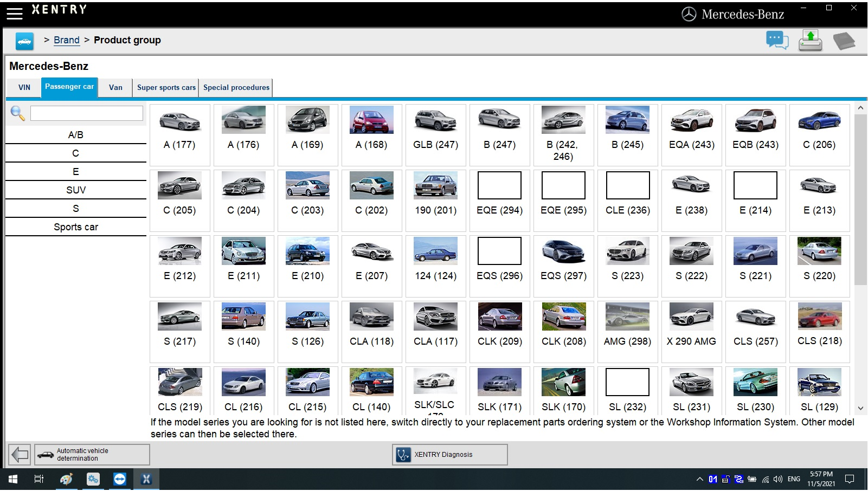Choose CLA (118) model

(372, 332)
